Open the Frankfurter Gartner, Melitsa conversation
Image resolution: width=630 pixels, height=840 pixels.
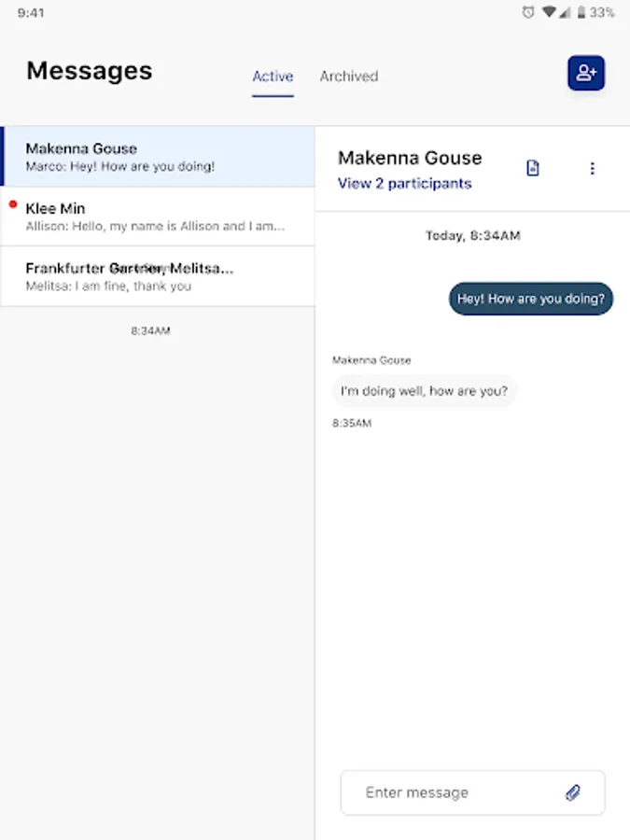point(157,276)
